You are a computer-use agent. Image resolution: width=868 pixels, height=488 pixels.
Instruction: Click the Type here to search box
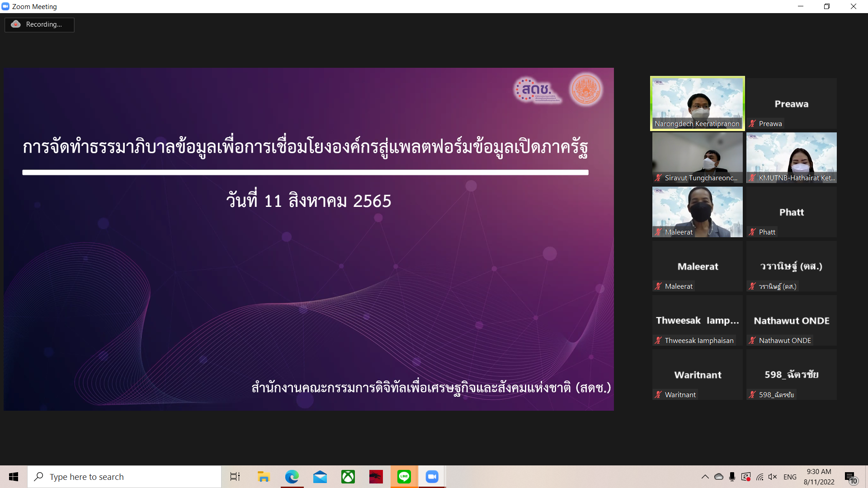[124, 477]
